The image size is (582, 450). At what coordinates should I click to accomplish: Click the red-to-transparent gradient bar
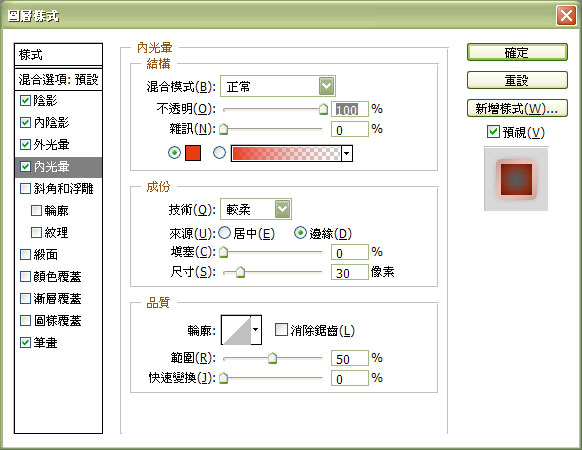[x=286, y=153]
